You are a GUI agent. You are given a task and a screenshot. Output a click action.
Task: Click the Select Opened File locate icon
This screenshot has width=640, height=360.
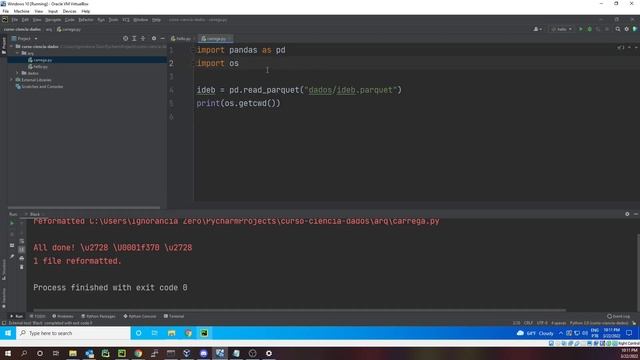[125, 38]
